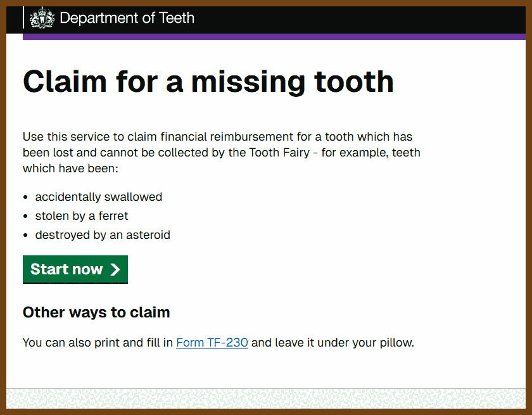Click the purple stripe below the header
The image size is (532, 415).
coord(274,37)
